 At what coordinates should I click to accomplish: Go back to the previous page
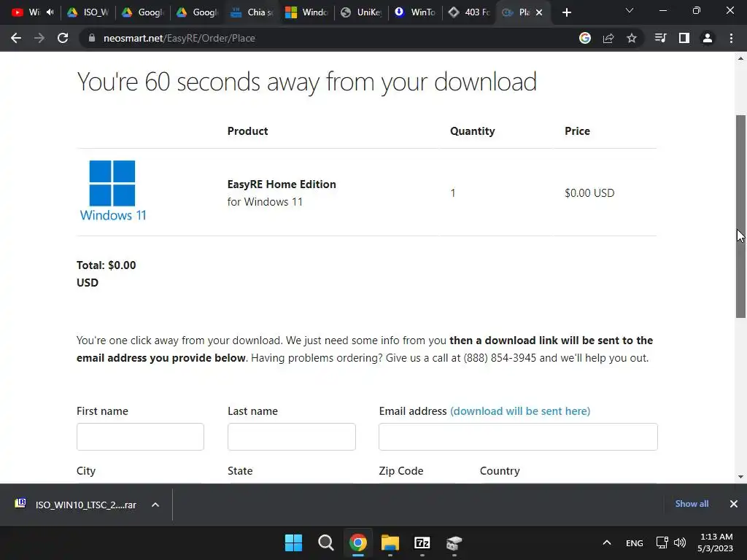coord(16,38)
